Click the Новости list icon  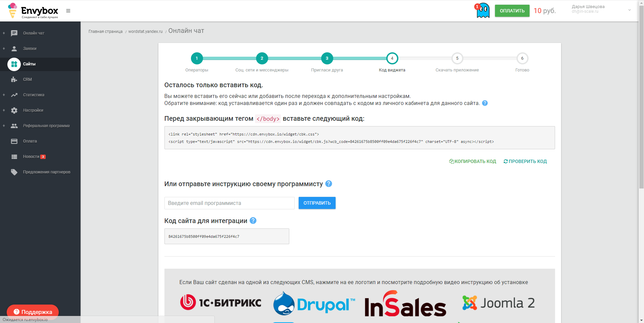[14, 157]
